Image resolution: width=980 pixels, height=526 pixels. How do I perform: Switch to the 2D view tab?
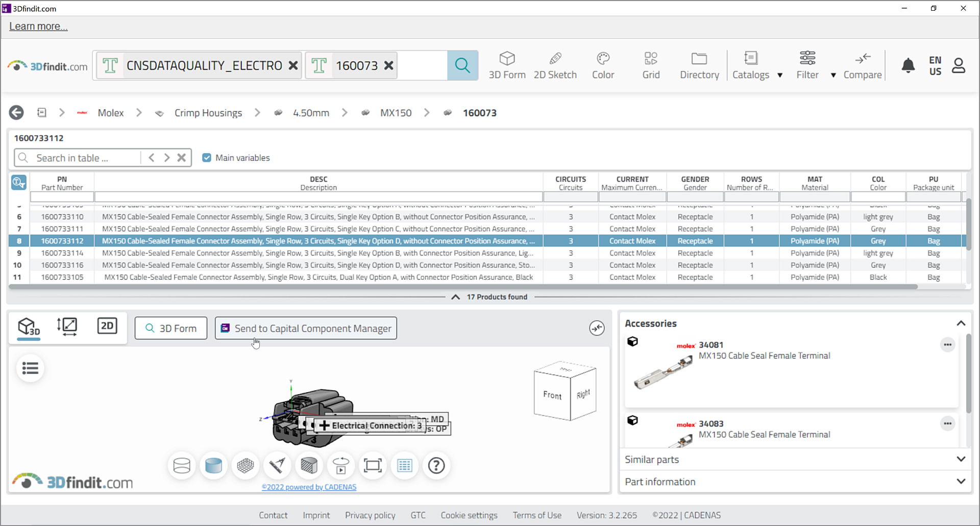pos(107,326)
